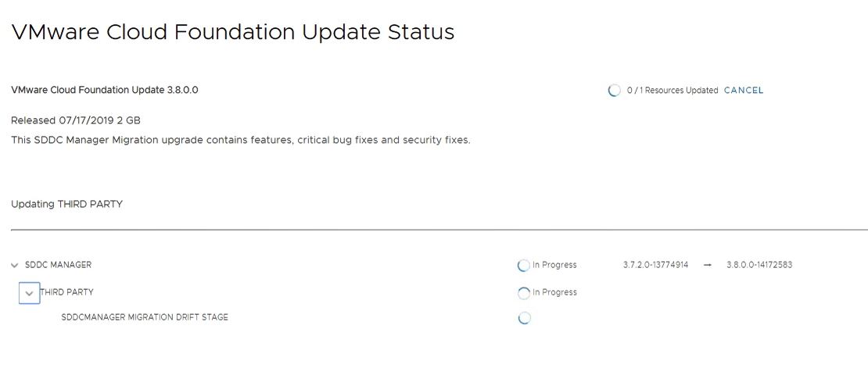Screen dimensions: 868x386
Task: Click the source version 3.7.2.0-13774914
Action: coord(655,266)
